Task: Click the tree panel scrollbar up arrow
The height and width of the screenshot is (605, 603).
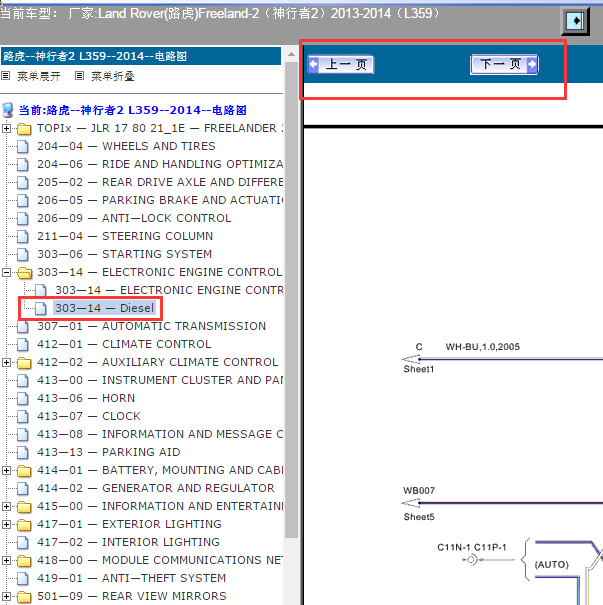Action: click(292, 54)
